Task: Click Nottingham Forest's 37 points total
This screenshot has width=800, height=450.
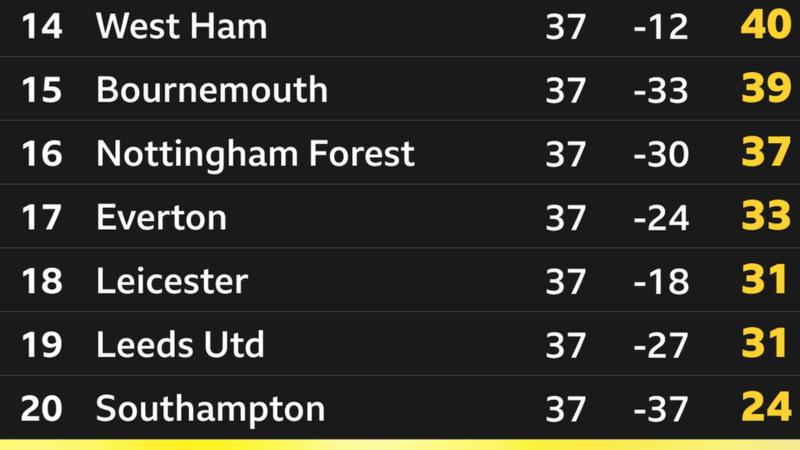Action: pyautogui.click(x=766, y=152)
